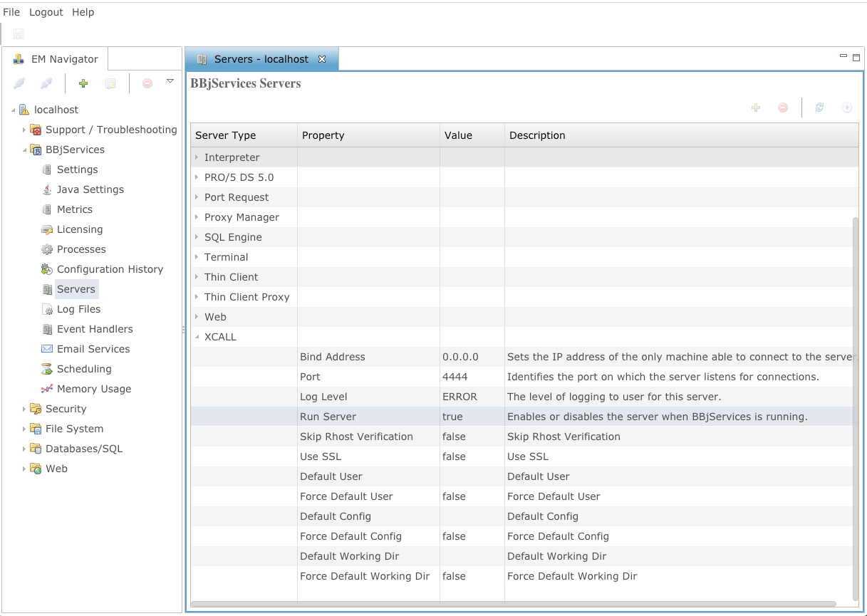Click the vertical scrollbar of the servers table
The width and height of the screenshot is (867, 616).
[x=856, y=408]
